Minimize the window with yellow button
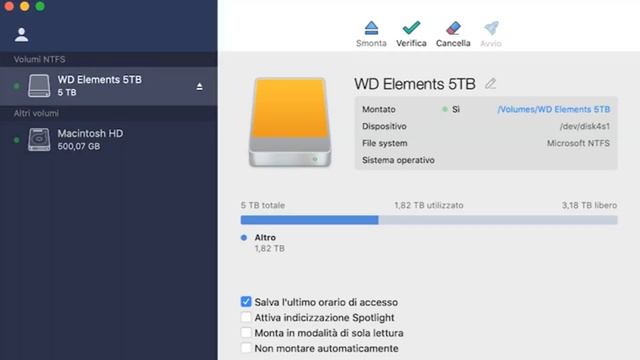The width and height of the screenshot is (640, 360). (x=24, y=6)
